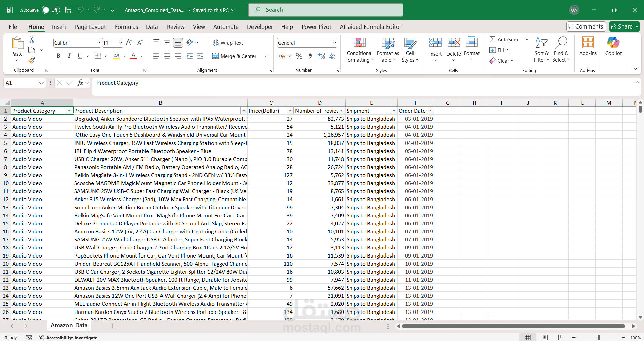Open the Shipment column filter dropdown
Viewport: 644px width, 341px height.
[394, 111]
